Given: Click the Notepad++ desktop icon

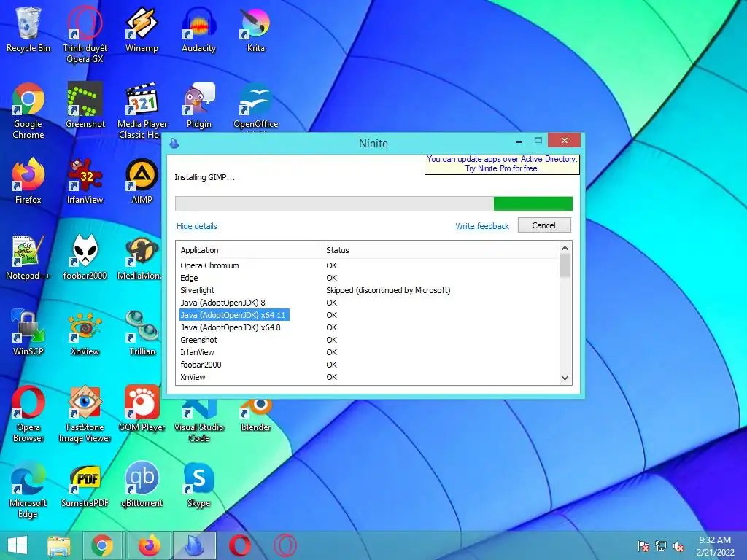Looking at the screenshot, I should [28, 257].
